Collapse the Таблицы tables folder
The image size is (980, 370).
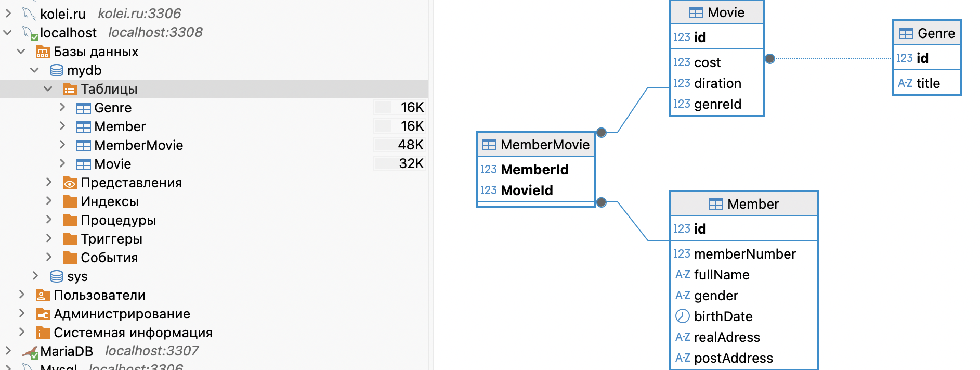click(x=48, y=89)
